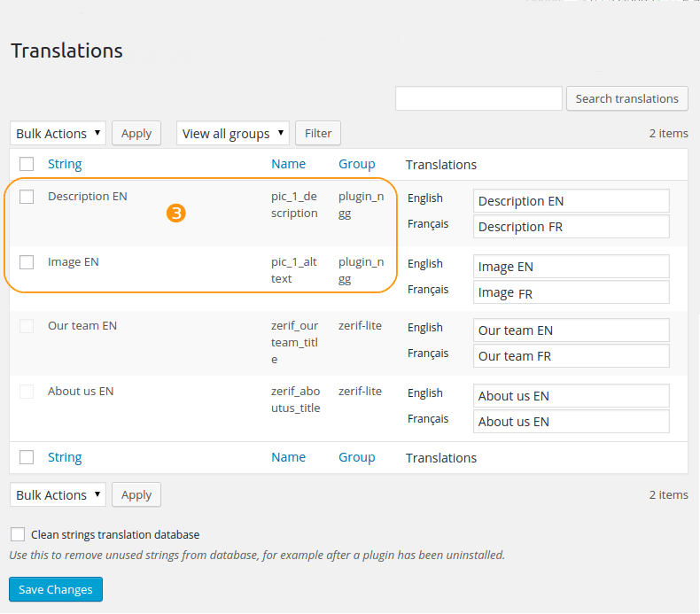
Task: Sort by Name in the top header
Action: click(x=288, y=164)
